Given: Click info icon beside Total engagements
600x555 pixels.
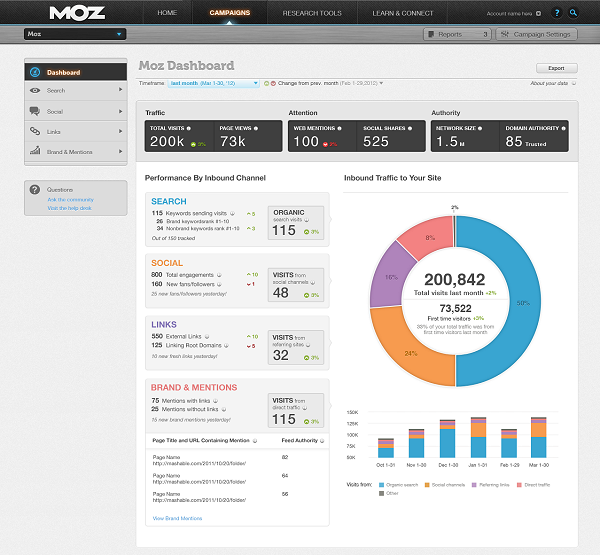Looking at the screenshot, I should pyautogui.click(x=219, y=275).
